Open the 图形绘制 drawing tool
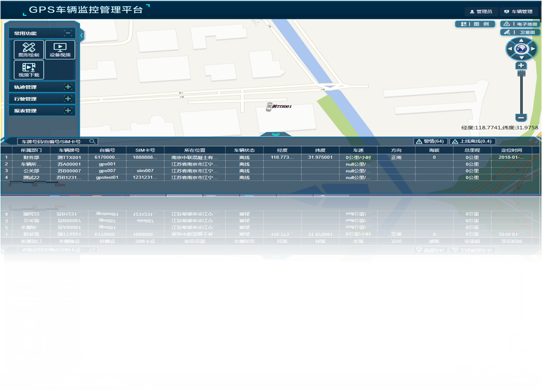The width and height of the screenshot is (542, 392). [x=28, y=50]
